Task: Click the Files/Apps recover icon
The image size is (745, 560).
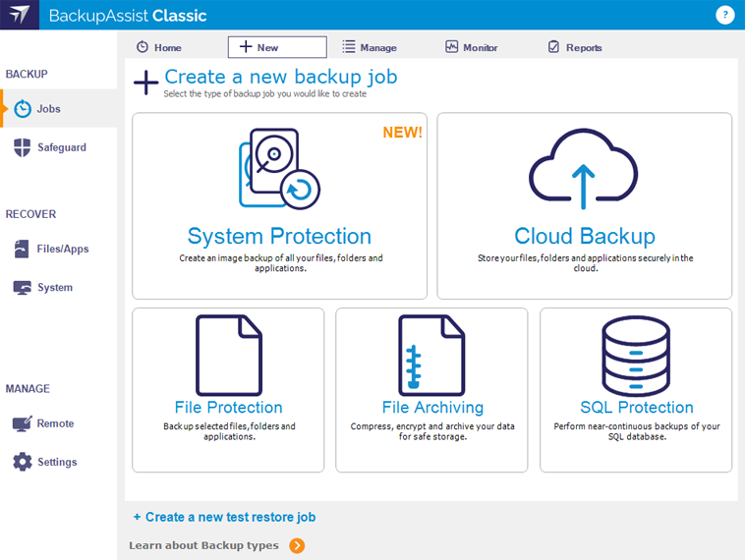Action: [x=22, y=249]
